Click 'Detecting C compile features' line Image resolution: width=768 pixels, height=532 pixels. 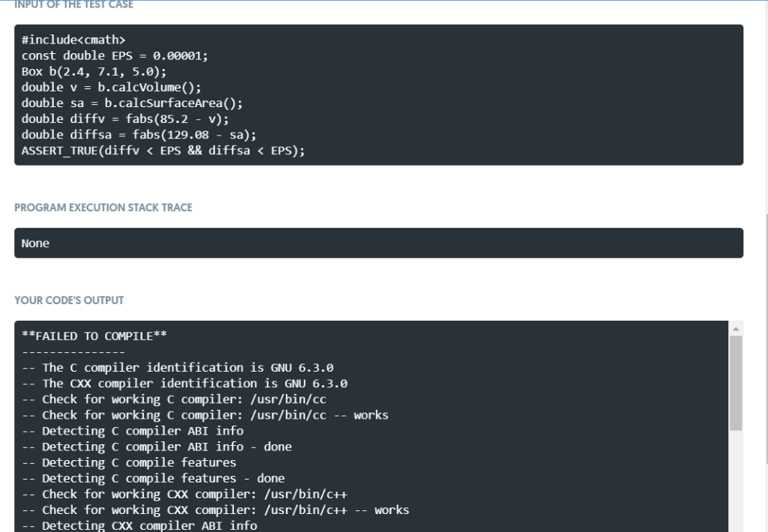coord(129,462)
